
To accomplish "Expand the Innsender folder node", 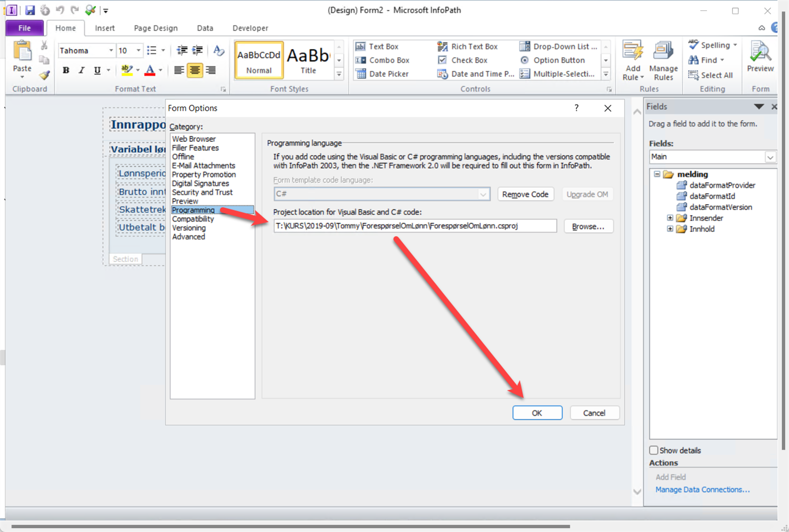I will [670, 218].
